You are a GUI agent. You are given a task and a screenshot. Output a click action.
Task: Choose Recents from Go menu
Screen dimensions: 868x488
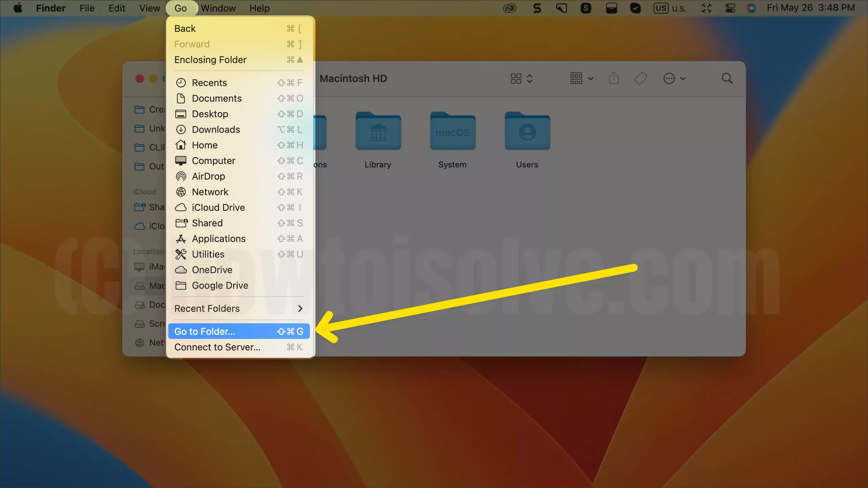pyautogui.click(x=239, y=83)
